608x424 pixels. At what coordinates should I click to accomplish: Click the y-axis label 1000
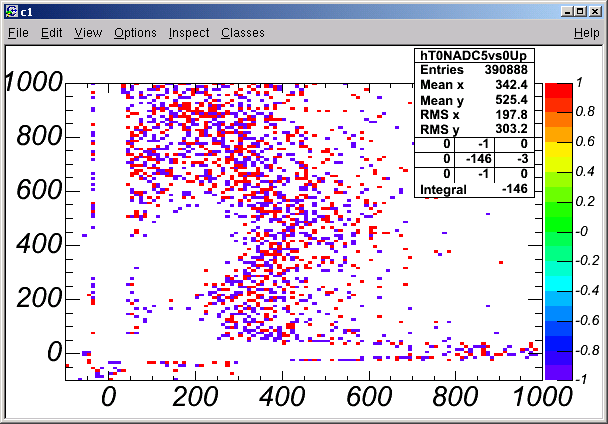point(34,82)
